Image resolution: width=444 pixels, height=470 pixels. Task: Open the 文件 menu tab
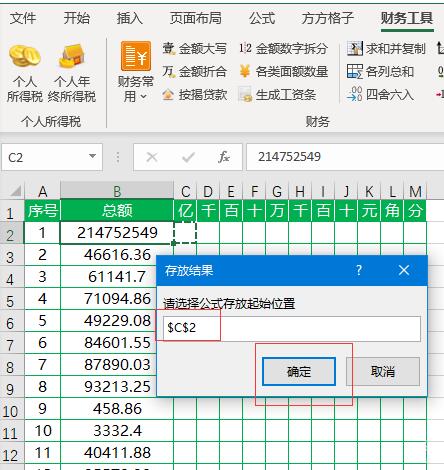pyautogui.click(x=23, y=18)
